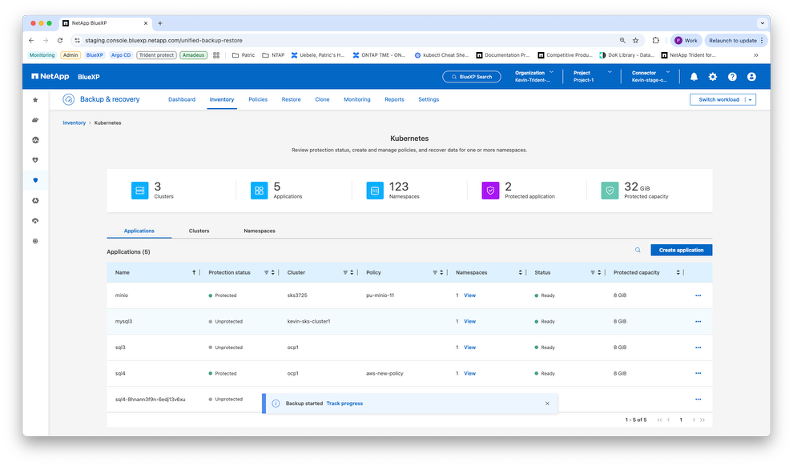Click the Track progress link
This screenshot has width=793, height=466.
coord(344,403)
